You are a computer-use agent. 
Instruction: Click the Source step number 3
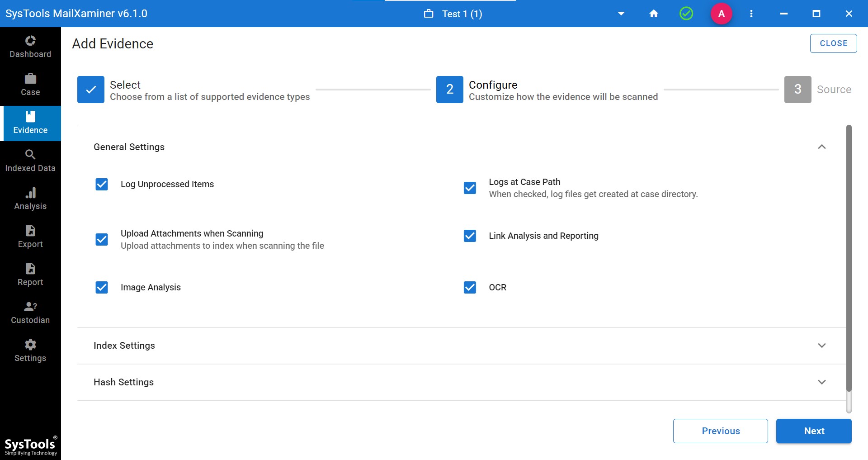click(798, 90)
